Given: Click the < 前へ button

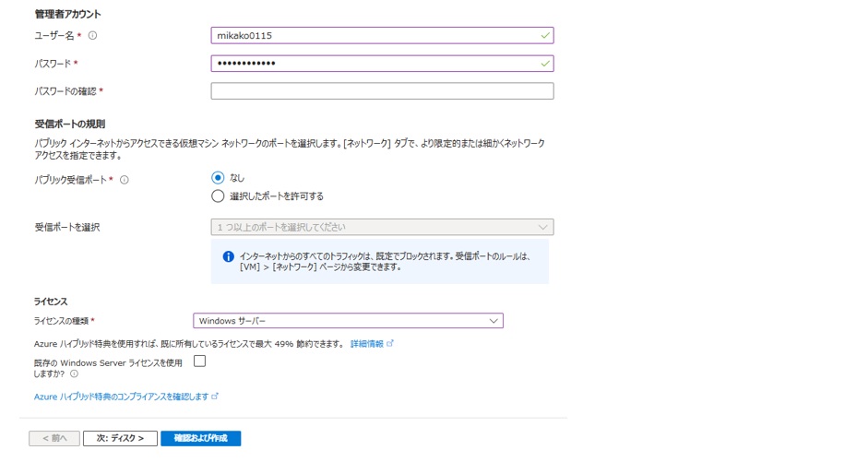Looking at the screenshot, I should (54, 438).
